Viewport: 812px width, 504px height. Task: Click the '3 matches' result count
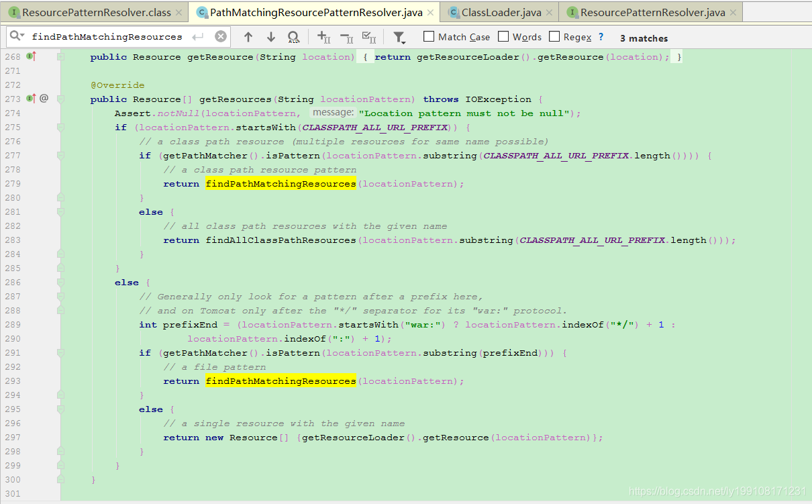pyautogui.click(x=644, y=38)
